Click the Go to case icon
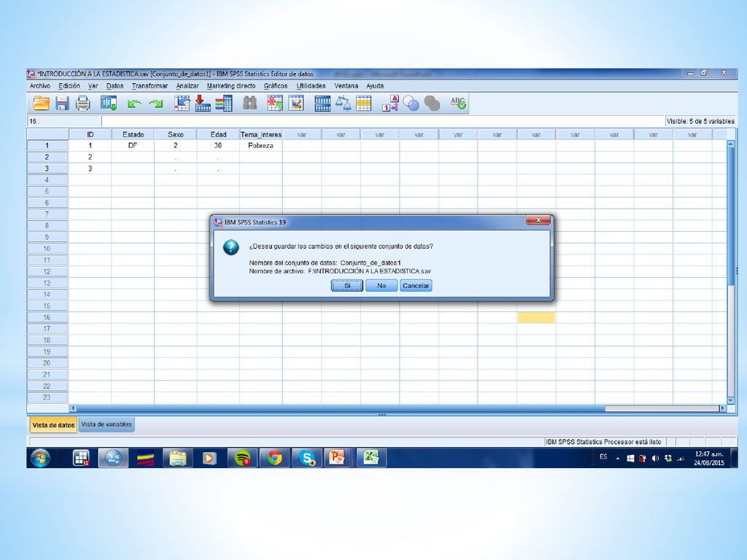 (182, 103)
